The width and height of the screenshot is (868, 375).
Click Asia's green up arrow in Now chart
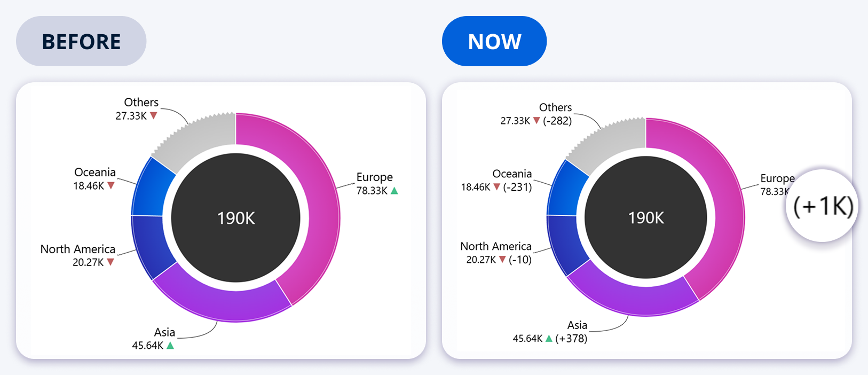point(549,339)
